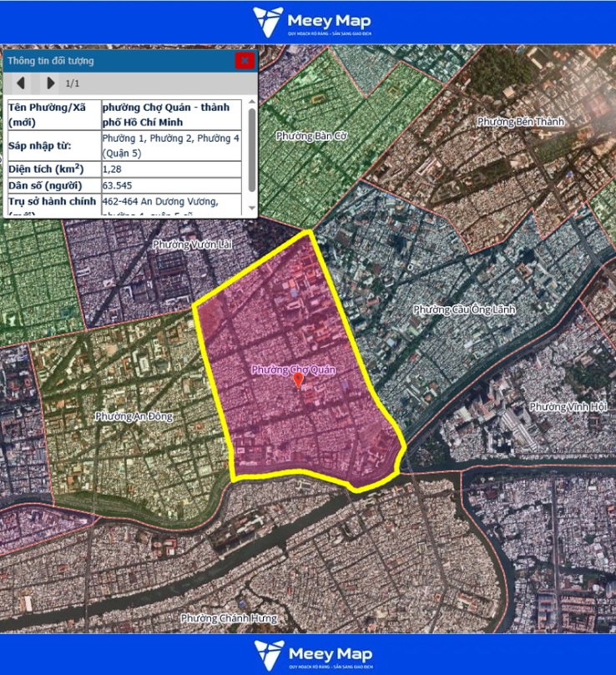Viewport: 616px width, 675px height.
Task: Click the red location pin on Chợ Quán
Action: (298, 380)
